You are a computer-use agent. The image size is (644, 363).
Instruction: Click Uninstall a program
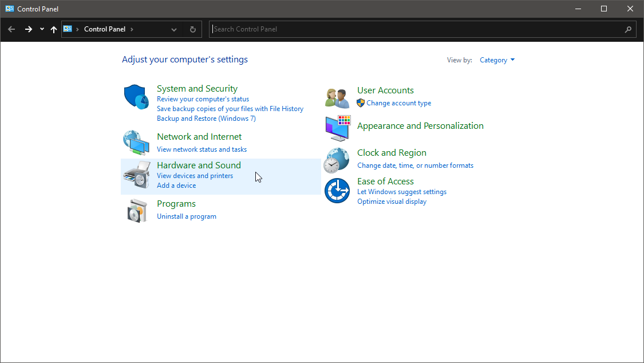pos(187,216)
